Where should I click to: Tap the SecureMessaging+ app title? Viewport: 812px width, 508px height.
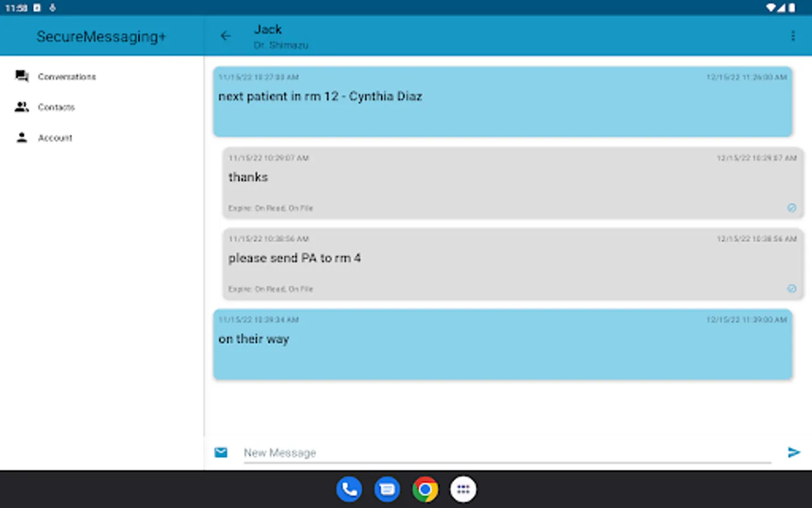click(101, 37)
